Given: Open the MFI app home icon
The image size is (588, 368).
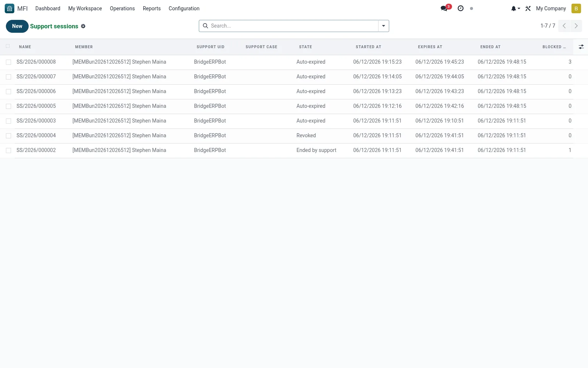Looking at the screenshot, I should (10, 8).
